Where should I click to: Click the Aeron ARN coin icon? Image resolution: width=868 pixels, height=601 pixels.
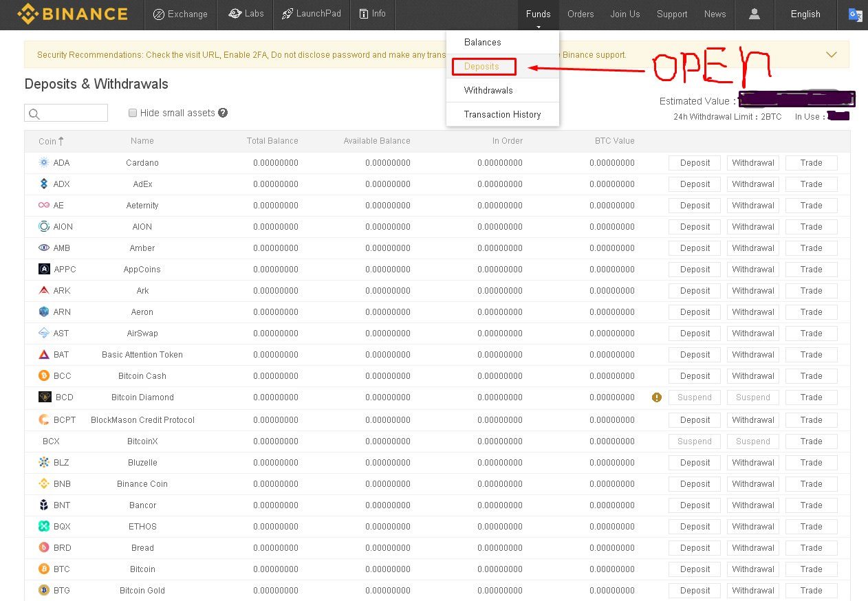pyautogui.click(x=44, y=312)
